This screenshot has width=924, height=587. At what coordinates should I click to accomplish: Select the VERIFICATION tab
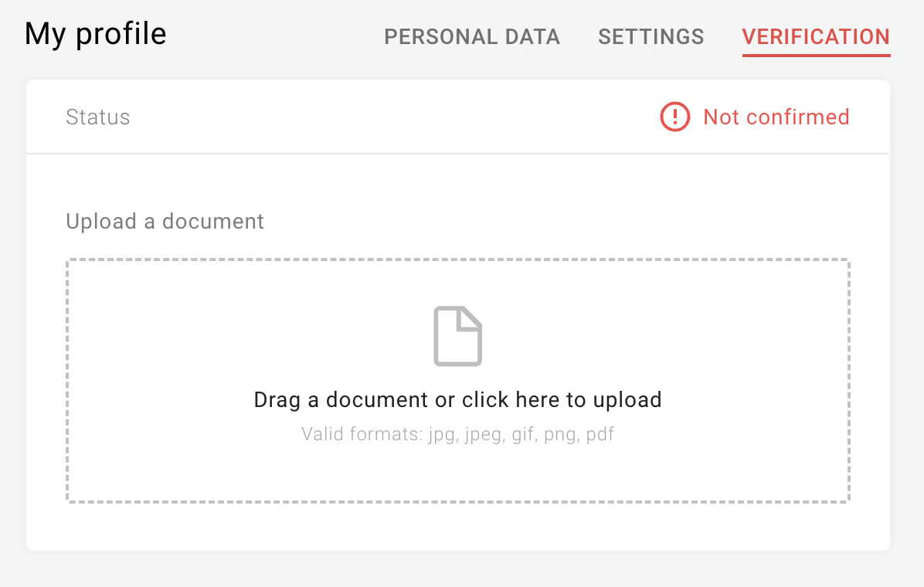(816, 36)
